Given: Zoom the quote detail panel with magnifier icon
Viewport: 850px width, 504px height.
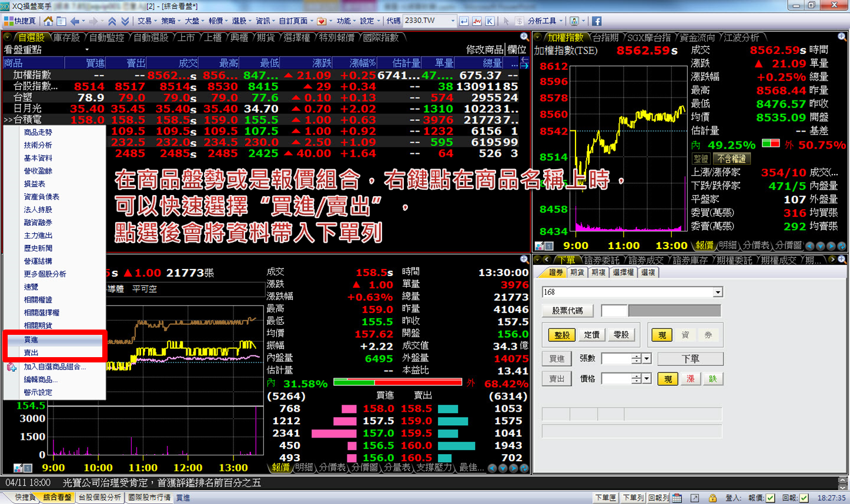Looking at the screenshot, I should pyautogui.click(x=524, y=260).
